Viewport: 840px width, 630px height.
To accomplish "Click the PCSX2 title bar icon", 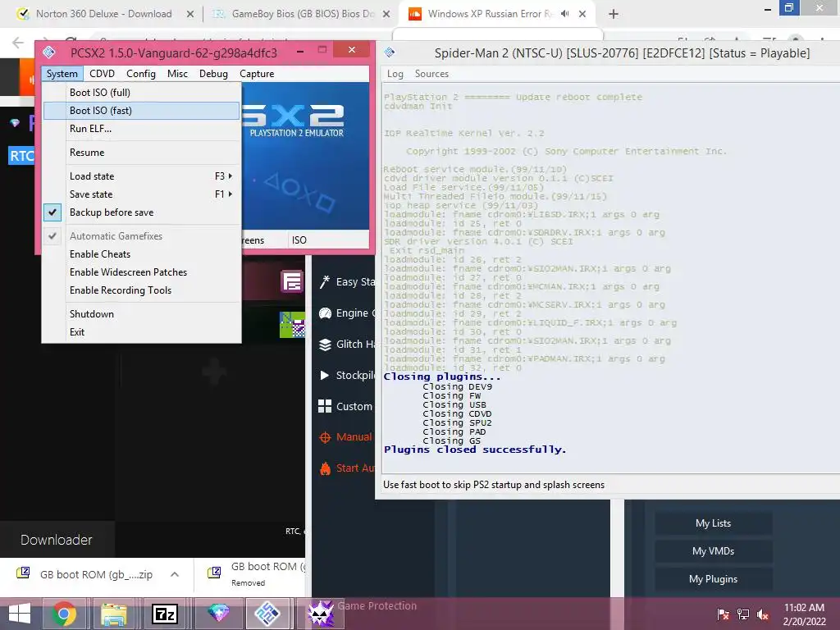I will [49, 52].
